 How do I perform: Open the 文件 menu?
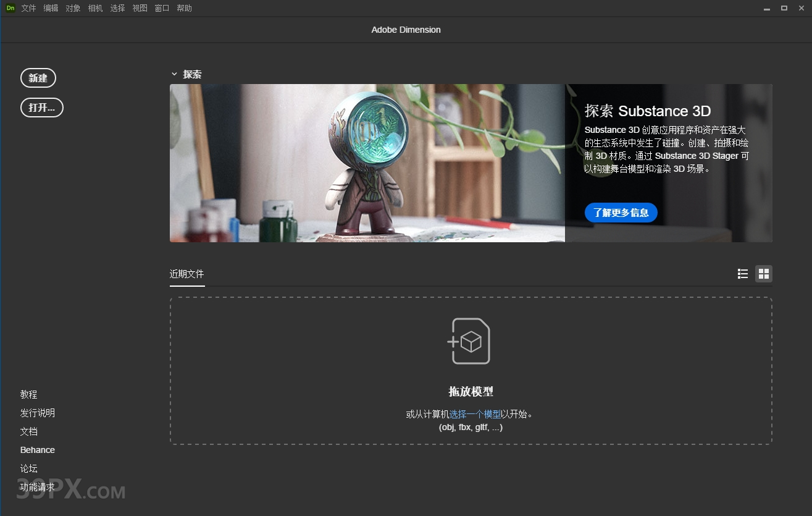click(29, 8)
